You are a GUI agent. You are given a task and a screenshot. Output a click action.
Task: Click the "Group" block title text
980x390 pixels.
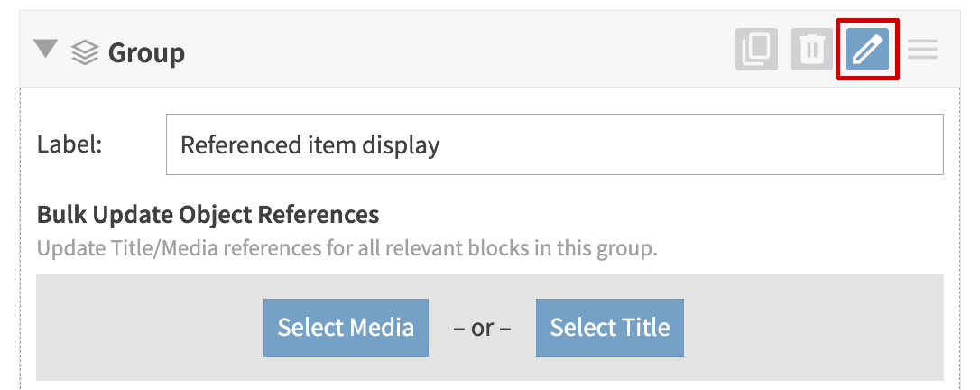146,52
